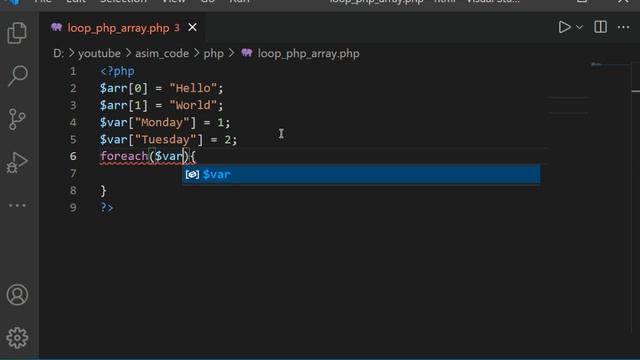Image resolution: width=640 pixels, height=360 pixels.
Task: Split the editor to the right
Action: [600, 27]
